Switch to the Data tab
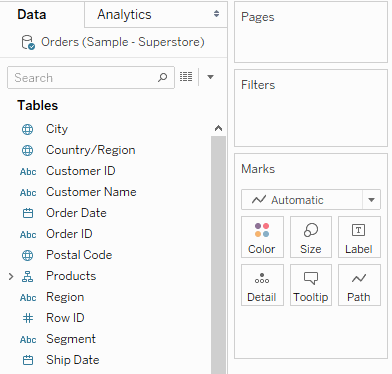392x374 pixels. point(32,15)
